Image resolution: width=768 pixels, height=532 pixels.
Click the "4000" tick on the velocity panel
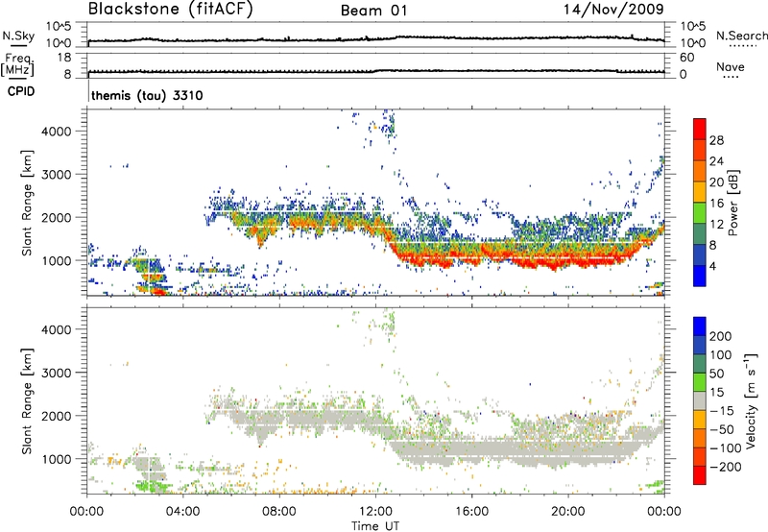coord(57,329)
